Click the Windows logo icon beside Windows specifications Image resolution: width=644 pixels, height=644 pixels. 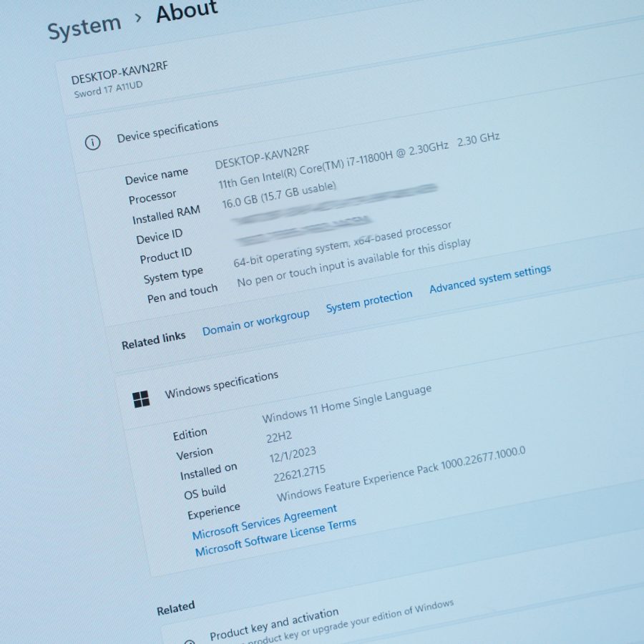pyautogui.click(x=141, y=399)
